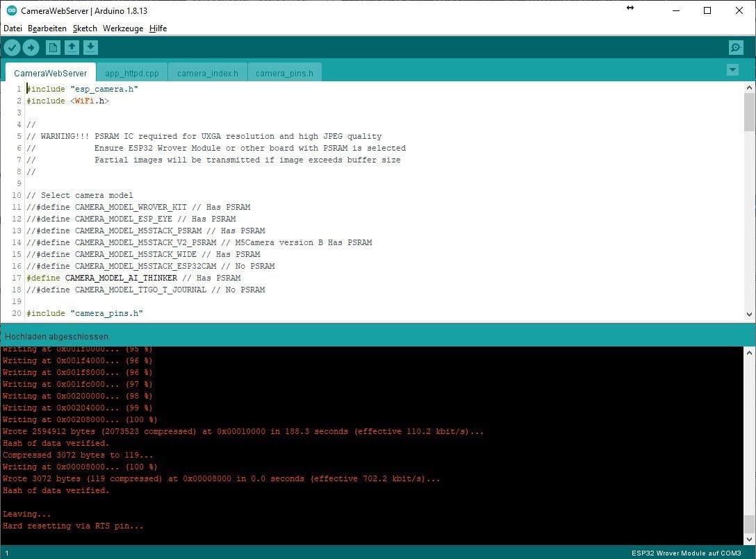This screenshot has height=559, width=756.
Task: Click the line number indicator '1' in status bar
Action: 7,553
